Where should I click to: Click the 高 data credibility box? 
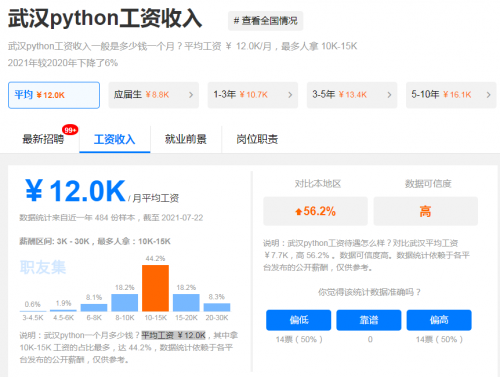[x=426, y=211]
